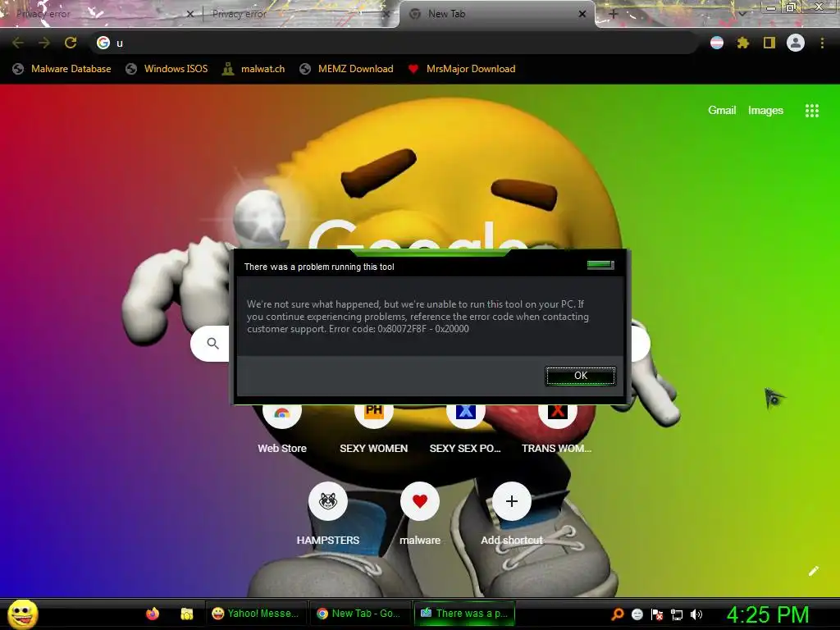Click the tray magnifier icon
The image size is (840, 630).
pyautogui.click(x=618, y=614)
